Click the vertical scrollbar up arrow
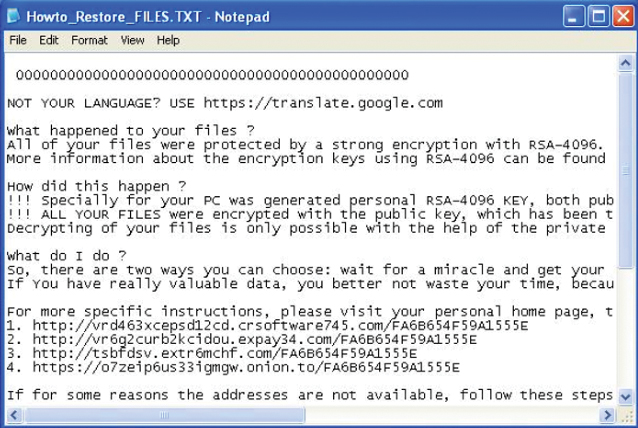The image size is (638, 428). pyautogui.click(x=625, y=63)
